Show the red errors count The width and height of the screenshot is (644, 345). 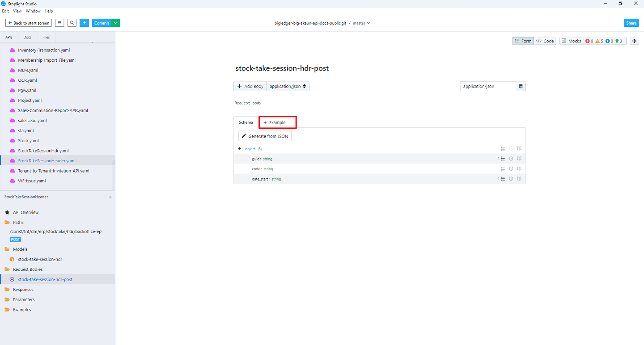coord(589,41)
